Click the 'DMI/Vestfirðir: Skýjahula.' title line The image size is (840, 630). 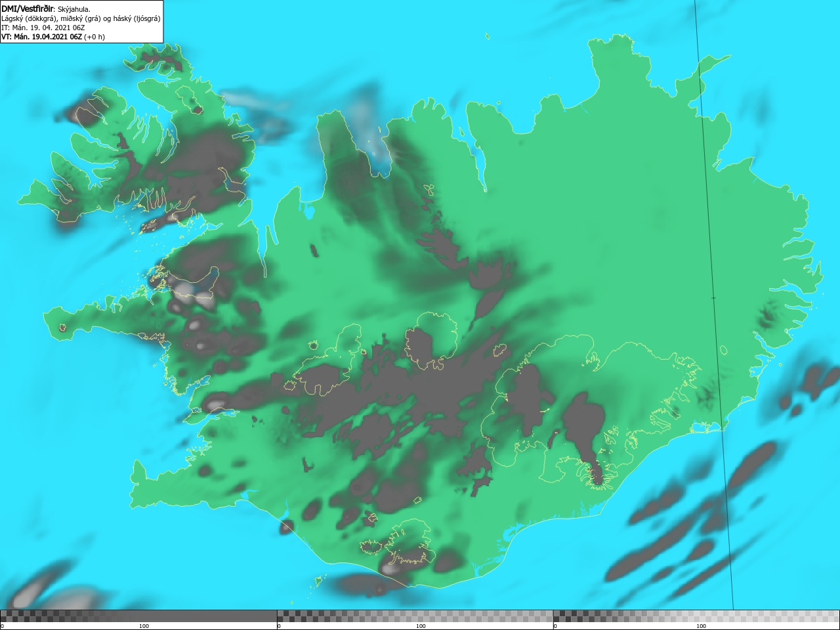[x=46, y=9]
